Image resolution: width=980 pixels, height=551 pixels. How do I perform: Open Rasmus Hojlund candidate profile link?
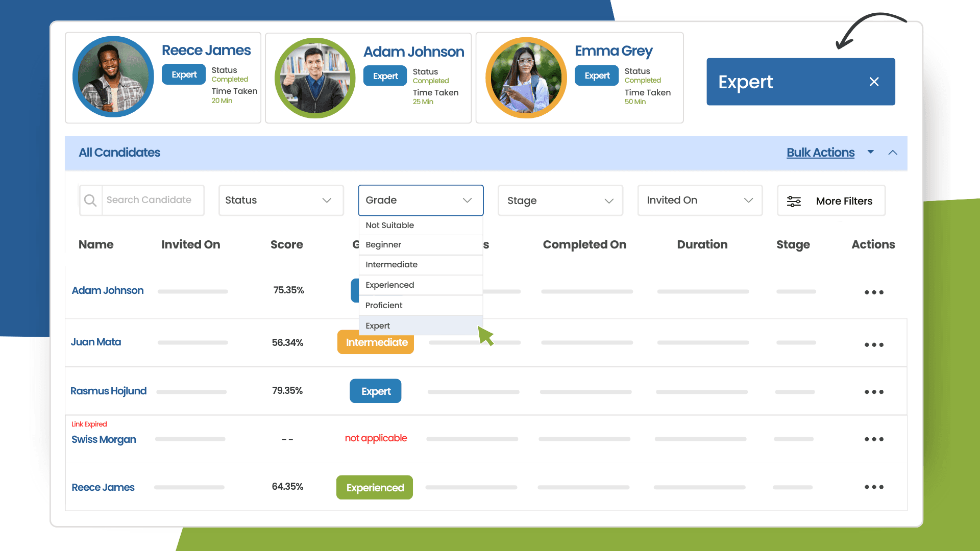click(x=108, y=391)
